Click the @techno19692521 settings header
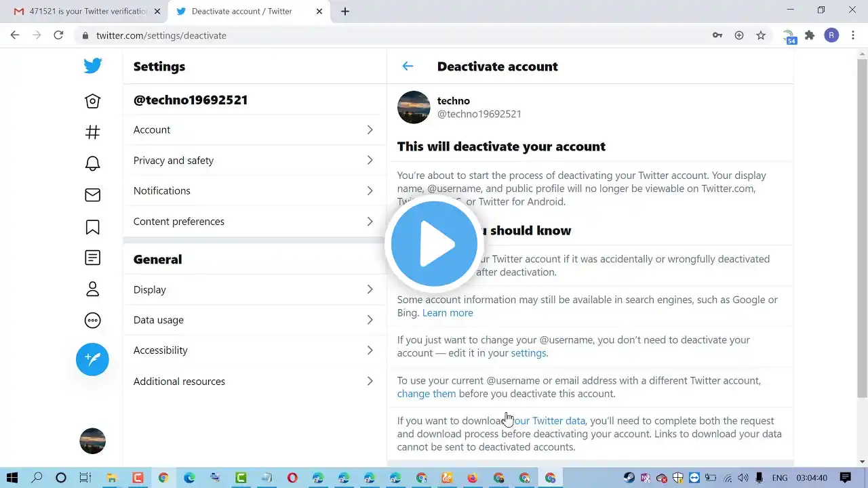The width and height of the screenshot is (868, 488). point(191,100)
